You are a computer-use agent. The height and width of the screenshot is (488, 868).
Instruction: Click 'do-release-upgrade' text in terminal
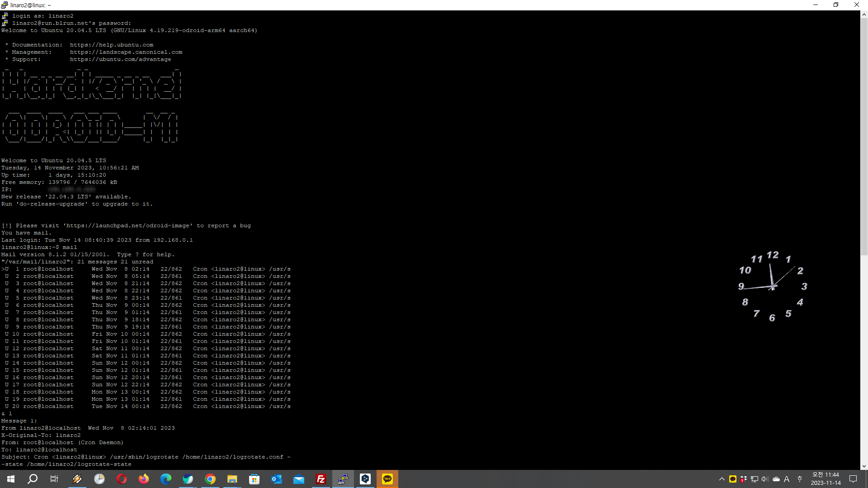pyautogui.click(x=52, y=204)
